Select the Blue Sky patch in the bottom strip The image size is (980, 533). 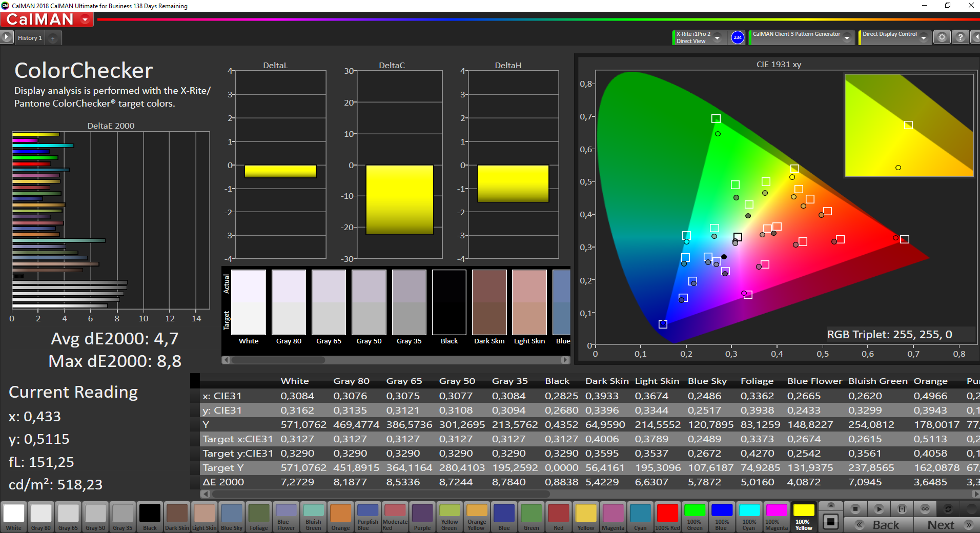232,517
